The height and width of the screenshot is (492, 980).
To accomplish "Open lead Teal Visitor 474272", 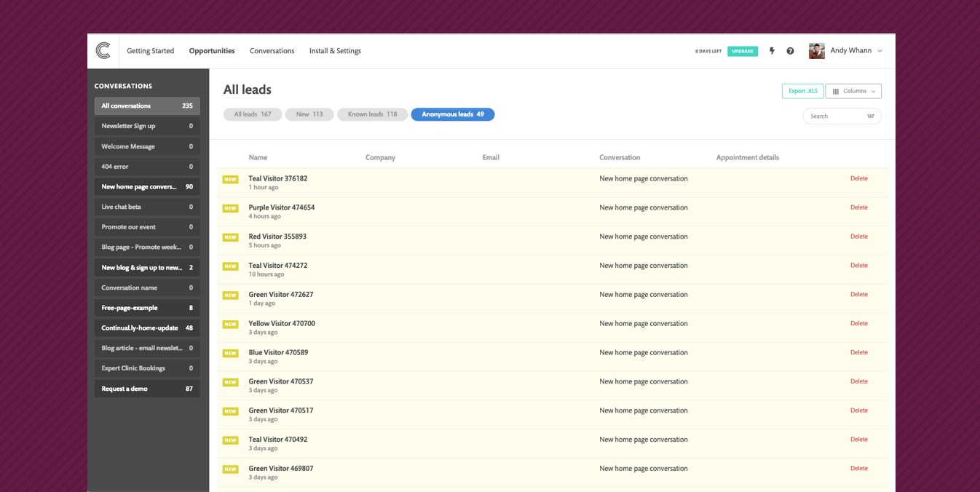I will point(278,266).
